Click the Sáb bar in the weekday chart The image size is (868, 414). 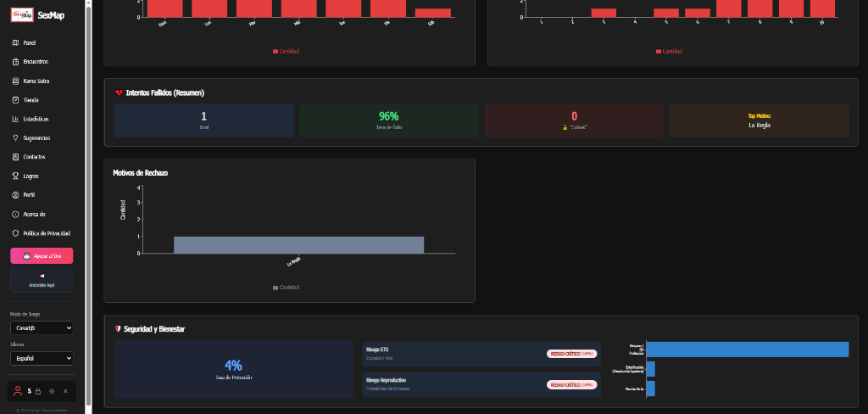coord(433,13)
